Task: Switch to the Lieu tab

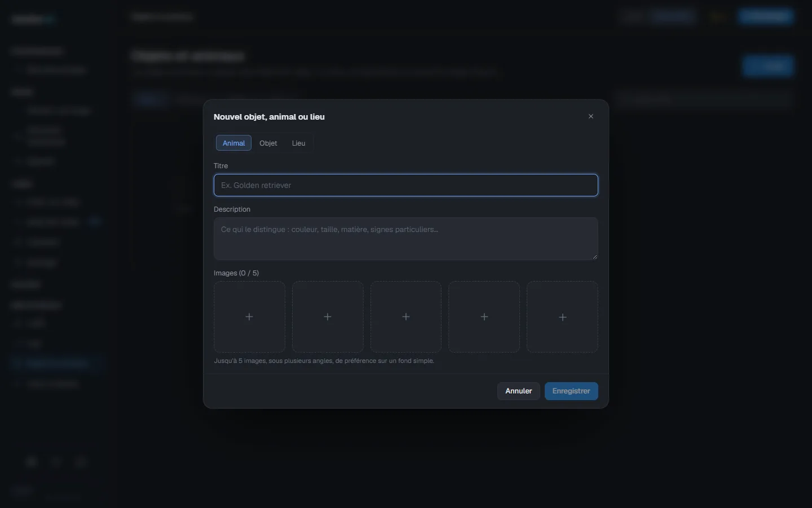Action: pyautogui.click(x=298, y=143)
